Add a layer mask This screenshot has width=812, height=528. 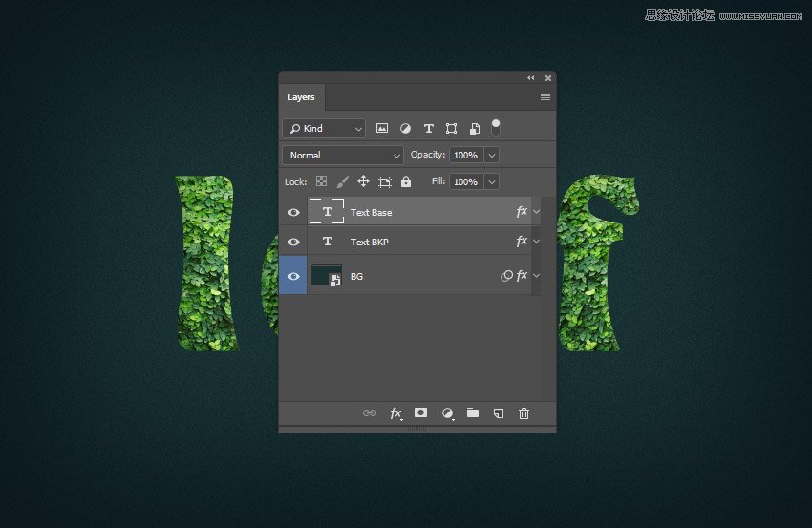click(x=420, y=412)
